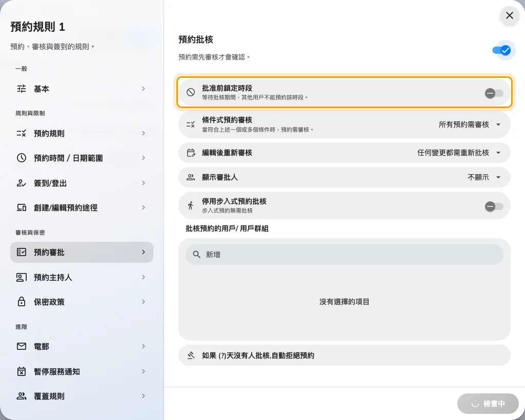
Task: Click the 沒有選擇的項目 placeholder text
Action: (x=344, y=302)
